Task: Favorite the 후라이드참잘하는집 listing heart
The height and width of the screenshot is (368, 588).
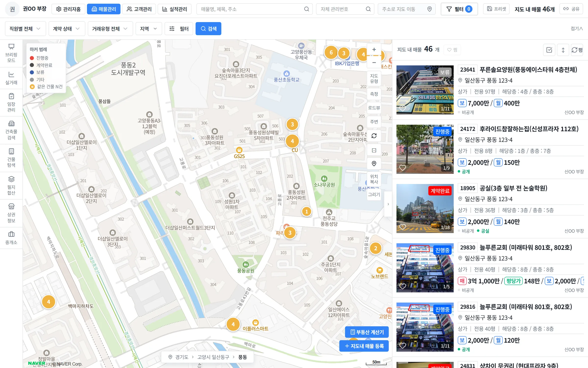Action: [x=403, y=168]
